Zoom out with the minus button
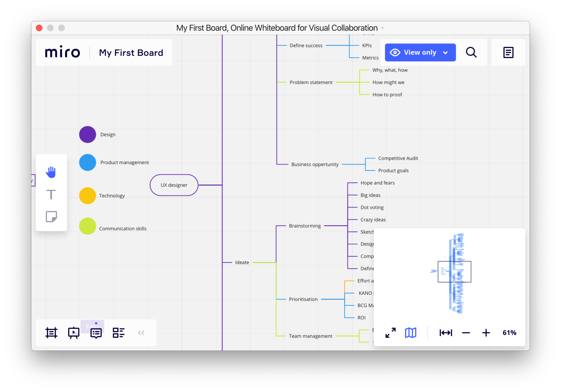 point(466,333)
